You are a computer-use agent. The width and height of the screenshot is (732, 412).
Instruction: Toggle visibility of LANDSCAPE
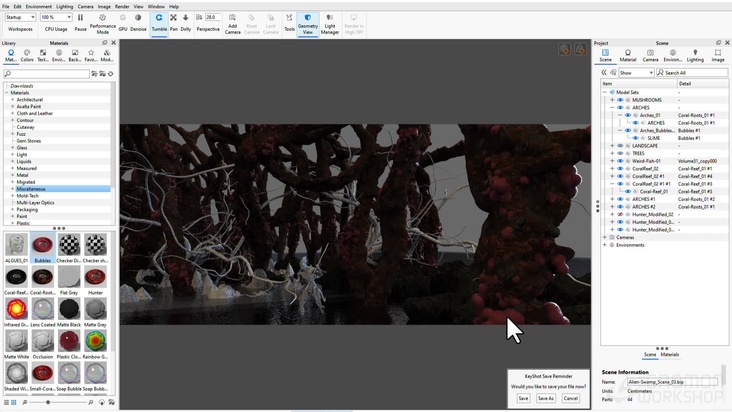click(620, 146)
